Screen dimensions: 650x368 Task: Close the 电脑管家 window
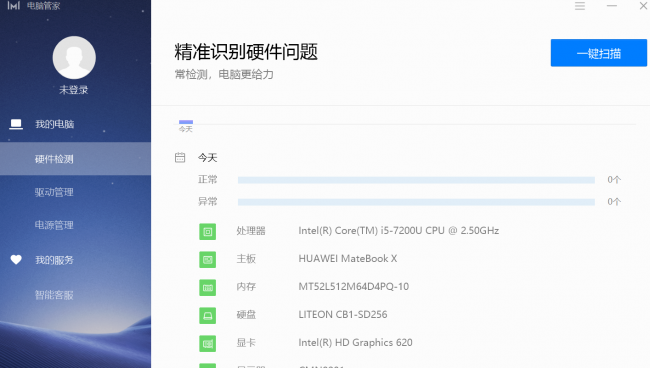(644, 6)
